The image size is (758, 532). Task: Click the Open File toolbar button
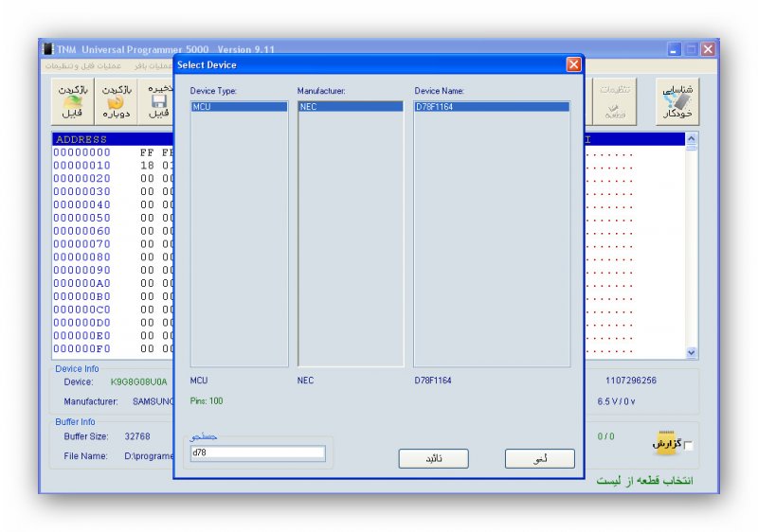click(x=73, y=102)
